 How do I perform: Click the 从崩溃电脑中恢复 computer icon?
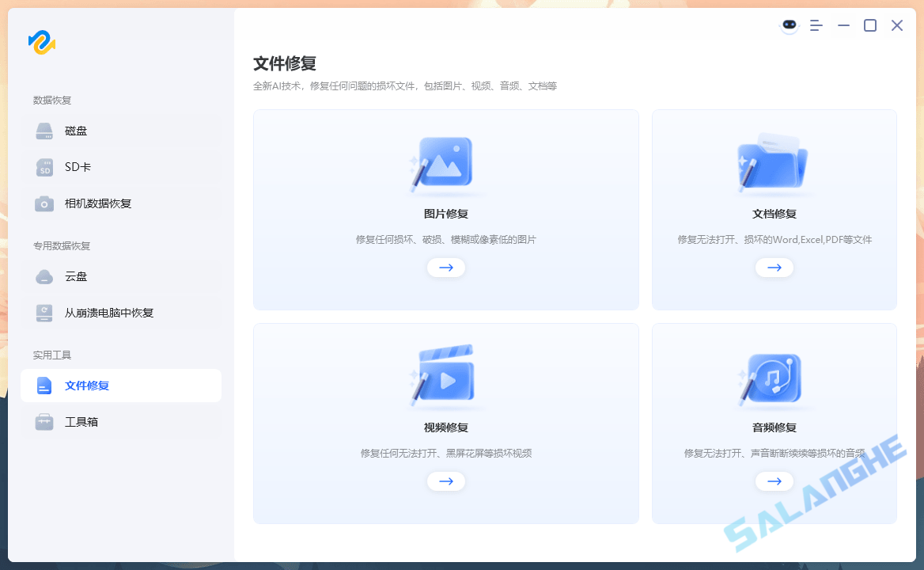click(44, 313)
